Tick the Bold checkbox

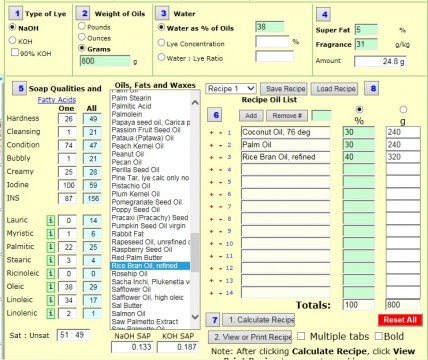(x=379, y=336)
